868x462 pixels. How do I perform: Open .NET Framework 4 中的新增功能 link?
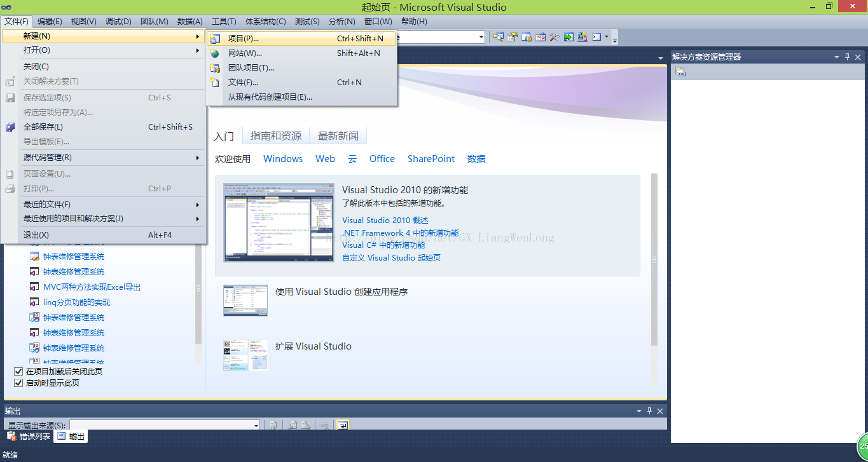point(400,233)
